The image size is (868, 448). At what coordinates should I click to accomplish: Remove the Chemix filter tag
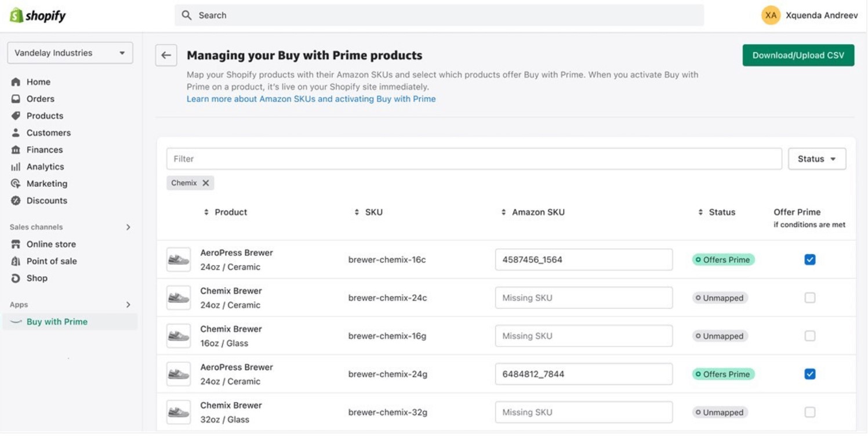click(206, 183)
